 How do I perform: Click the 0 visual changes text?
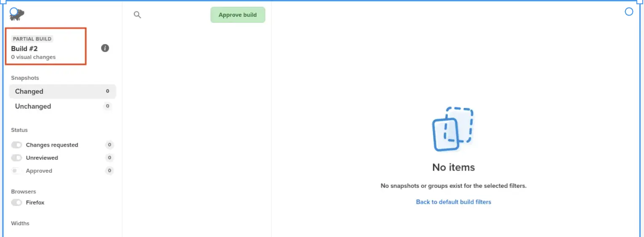33,57
